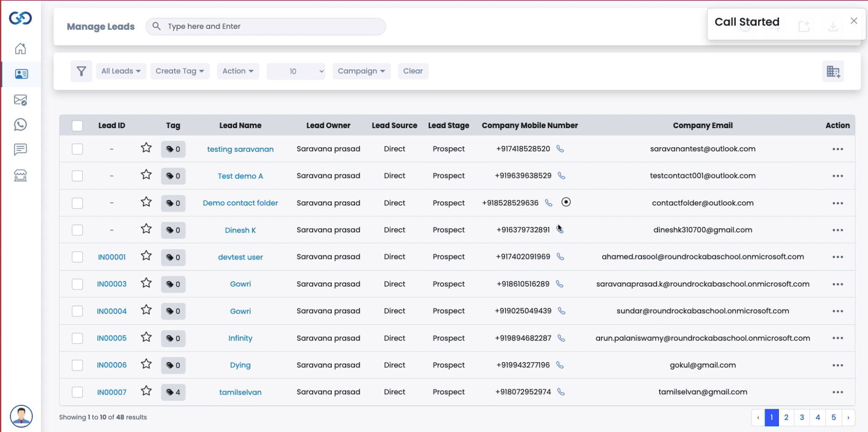Click the Clear button
The width and height of the screenshot is (868, 432).
pyautogui.click(x=413, y=71)
